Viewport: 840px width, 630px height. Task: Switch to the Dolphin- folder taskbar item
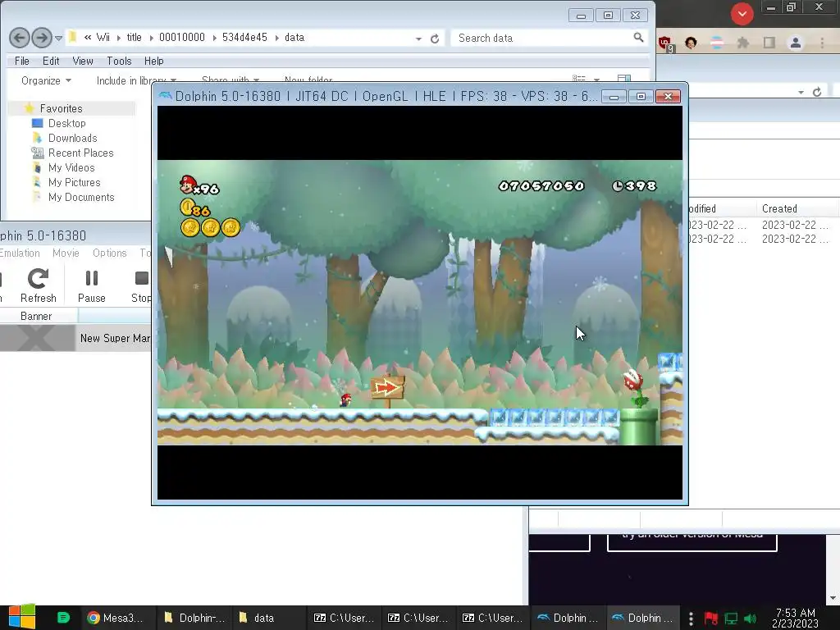(194, 618)
